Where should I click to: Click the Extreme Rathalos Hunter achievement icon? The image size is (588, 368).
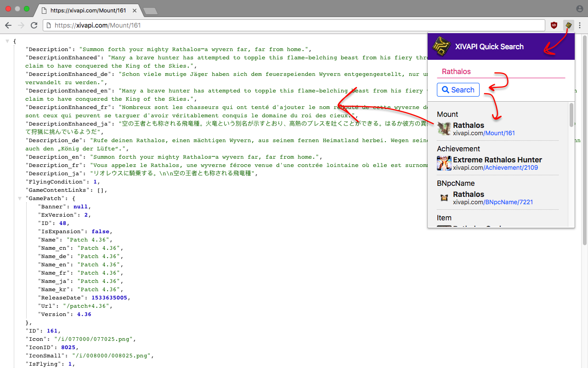coord(444,163)
